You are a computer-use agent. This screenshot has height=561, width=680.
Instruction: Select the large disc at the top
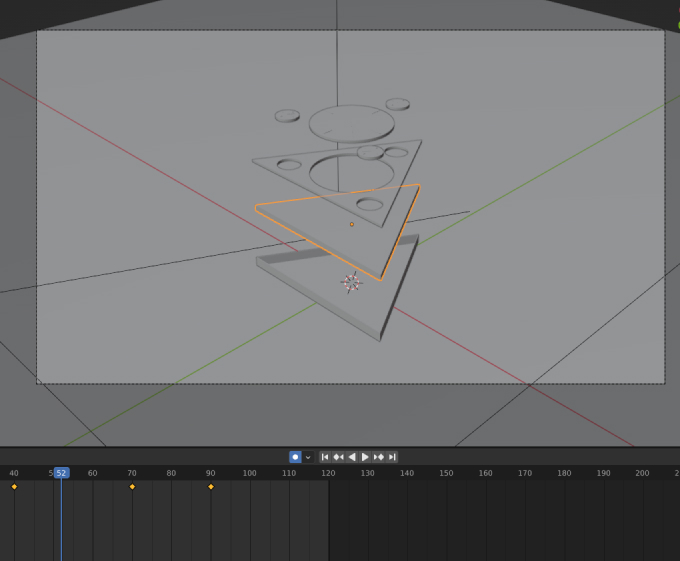[352, 124]
